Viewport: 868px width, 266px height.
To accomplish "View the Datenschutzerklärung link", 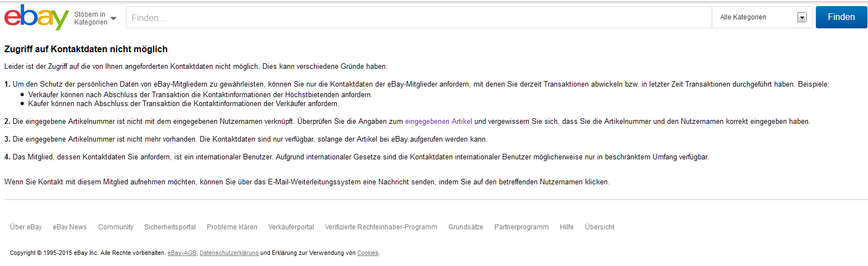I will click(x=229, y=253).
